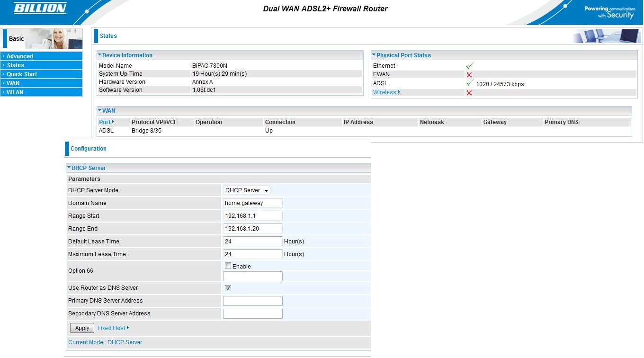This screenshot has width=644, height=358.
Task: Click the Billion logo in the header
Action: tap(40, 8)
